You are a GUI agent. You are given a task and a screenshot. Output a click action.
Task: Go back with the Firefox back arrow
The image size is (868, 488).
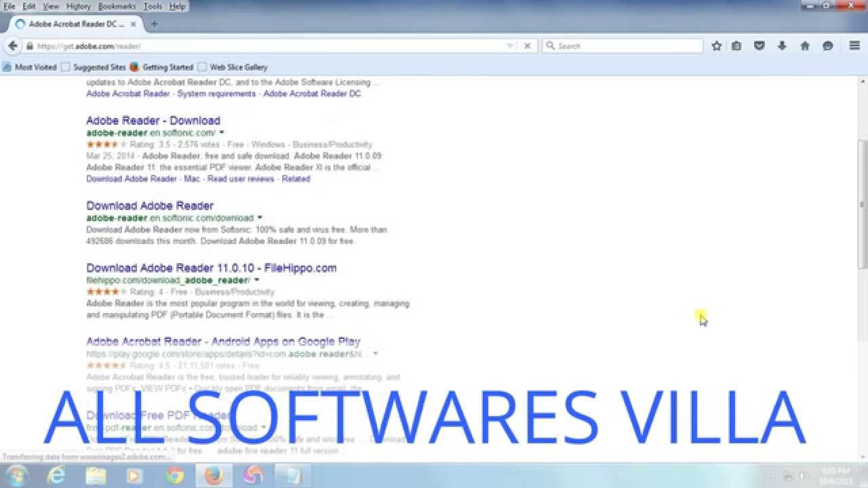click(x=12, y=46)
